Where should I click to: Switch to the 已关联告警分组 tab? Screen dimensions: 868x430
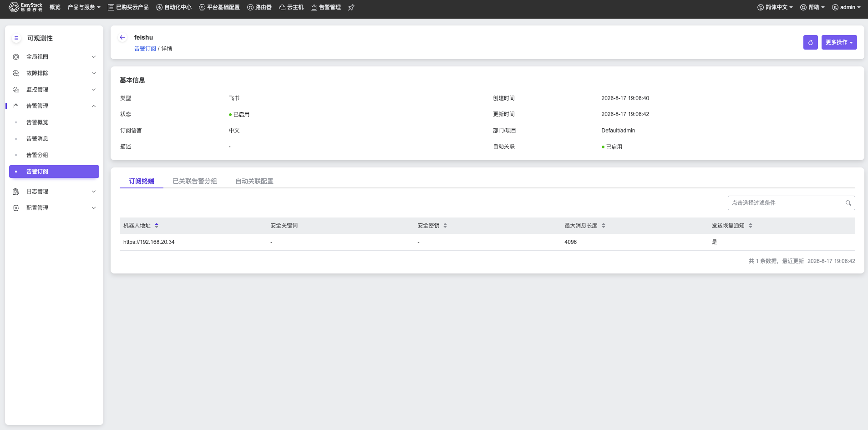(195, 181)
